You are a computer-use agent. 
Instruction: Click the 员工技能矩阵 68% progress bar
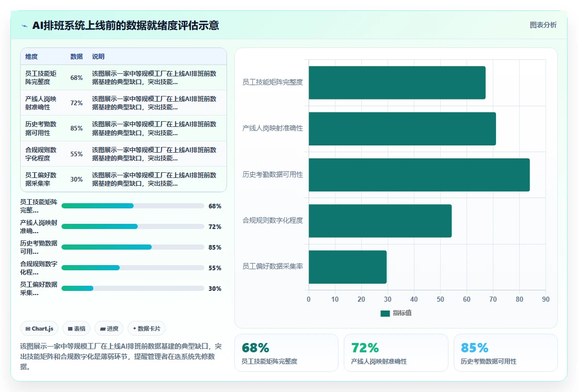pyautogui.click(x=133, y=206)
